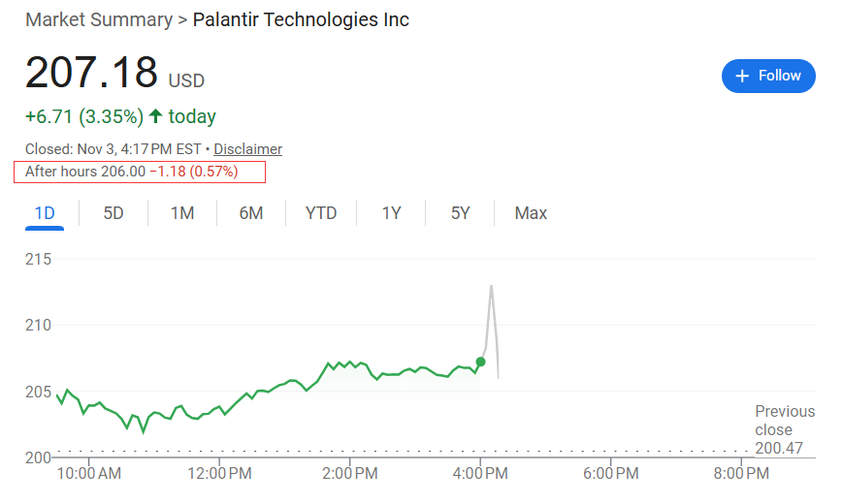Image resolution: width=843 pixels, height=504 pixels.
Task: Switch to the 1Y tab
Action: pos(391,213)
